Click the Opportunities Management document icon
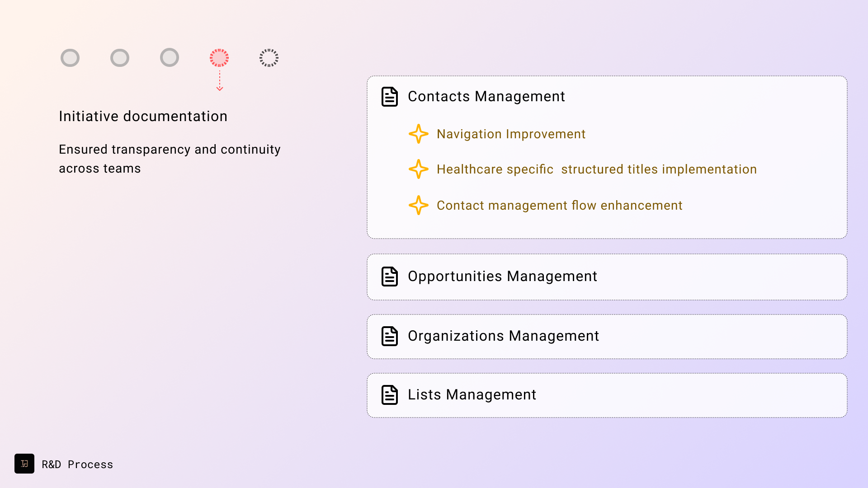This screenshot has height=488, width=868. [x=389, y=277]
